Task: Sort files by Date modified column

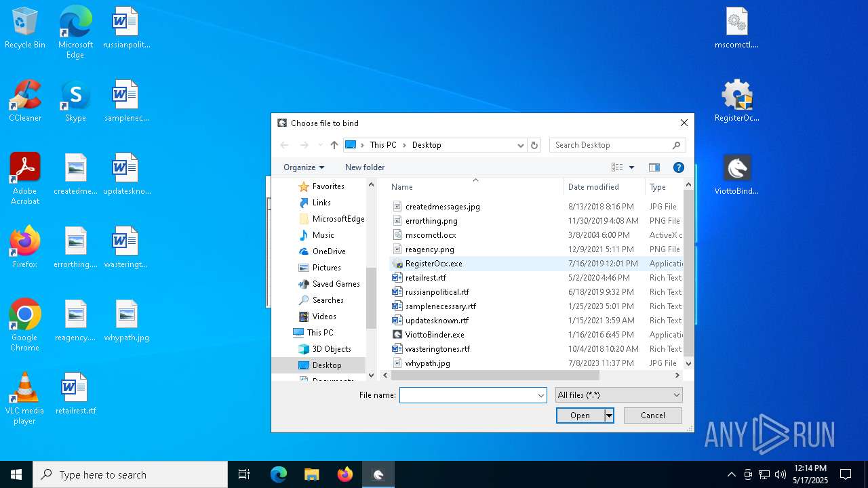Action: 604,187
